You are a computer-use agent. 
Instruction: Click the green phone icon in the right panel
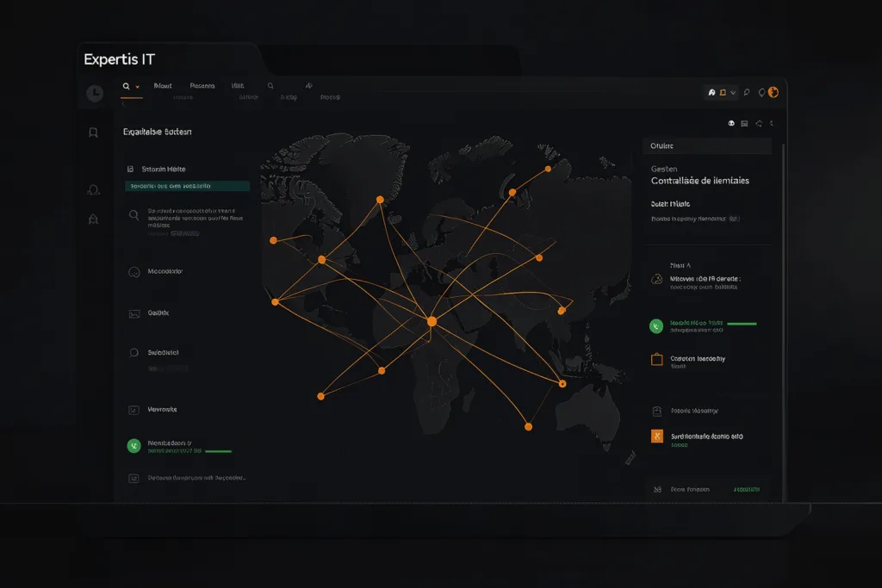click(656, 326)
